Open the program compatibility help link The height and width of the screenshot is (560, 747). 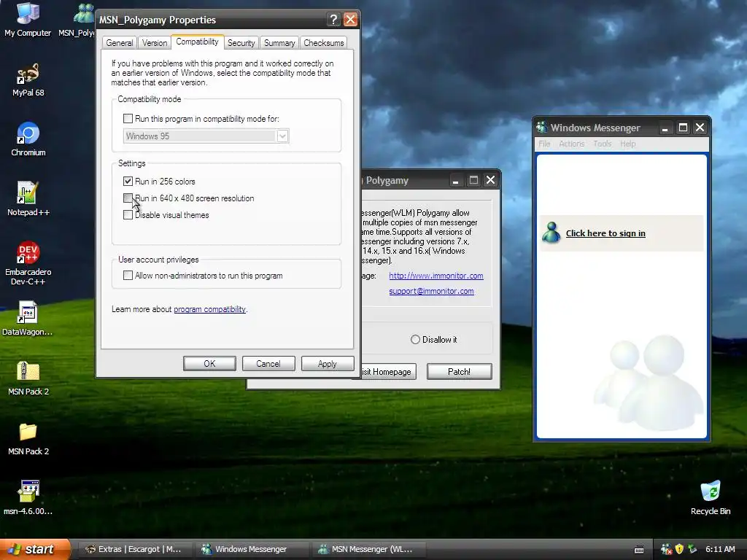209,309
